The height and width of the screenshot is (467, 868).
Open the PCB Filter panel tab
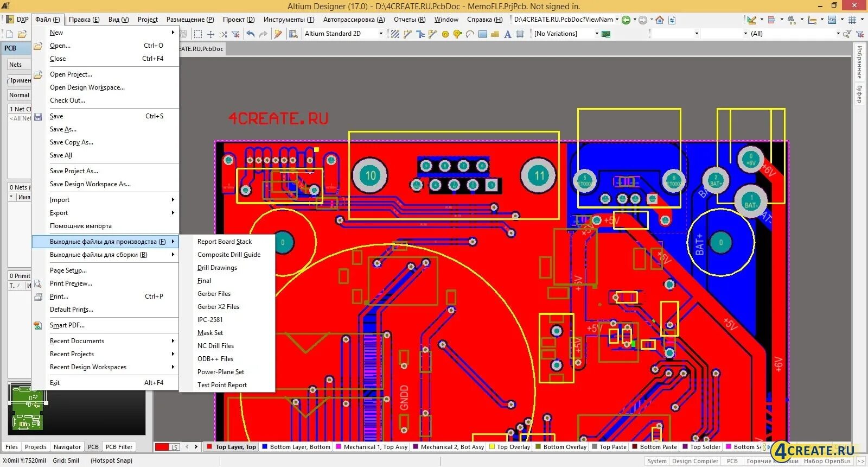tap(119, 447)
